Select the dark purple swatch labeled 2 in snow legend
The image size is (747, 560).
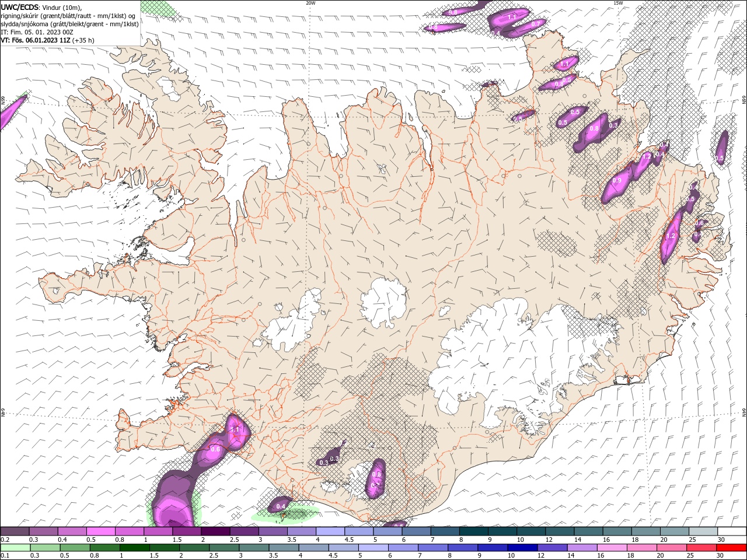click(215, 531)
